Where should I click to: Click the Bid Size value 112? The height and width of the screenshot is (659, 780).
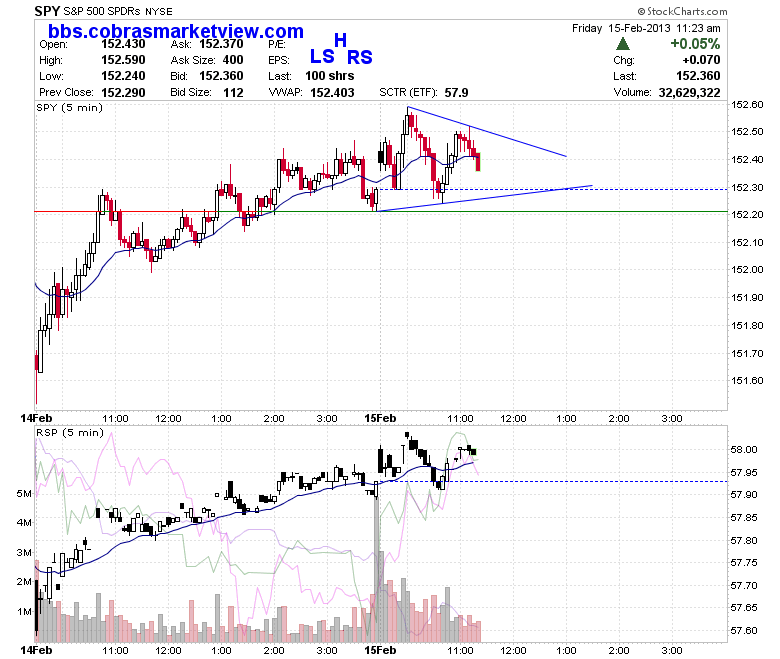[233, 93]
